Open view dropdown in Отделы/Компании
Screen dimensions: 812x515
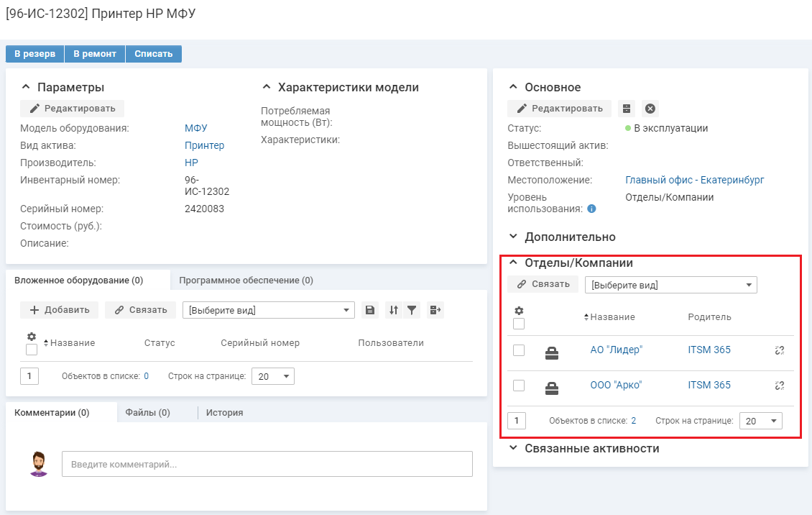click(670, 285)
